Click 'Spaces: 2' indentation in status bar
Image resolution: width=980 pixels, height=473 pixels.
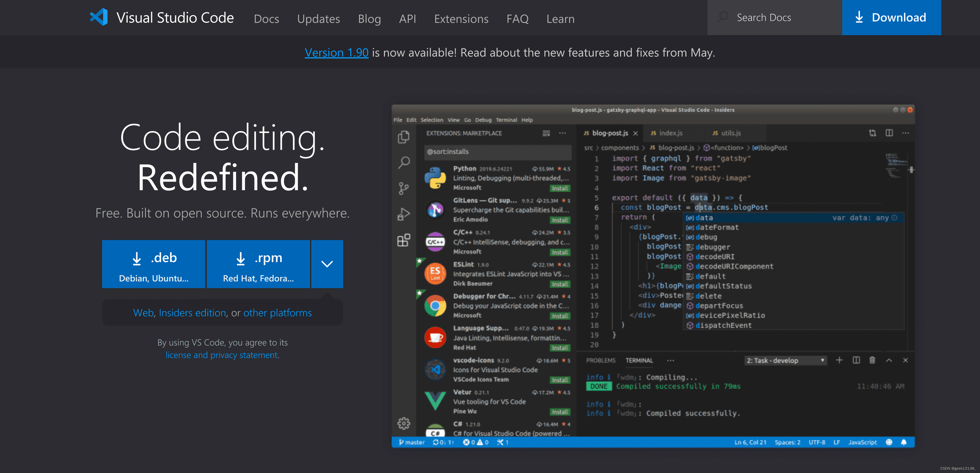tap(788, 442)
